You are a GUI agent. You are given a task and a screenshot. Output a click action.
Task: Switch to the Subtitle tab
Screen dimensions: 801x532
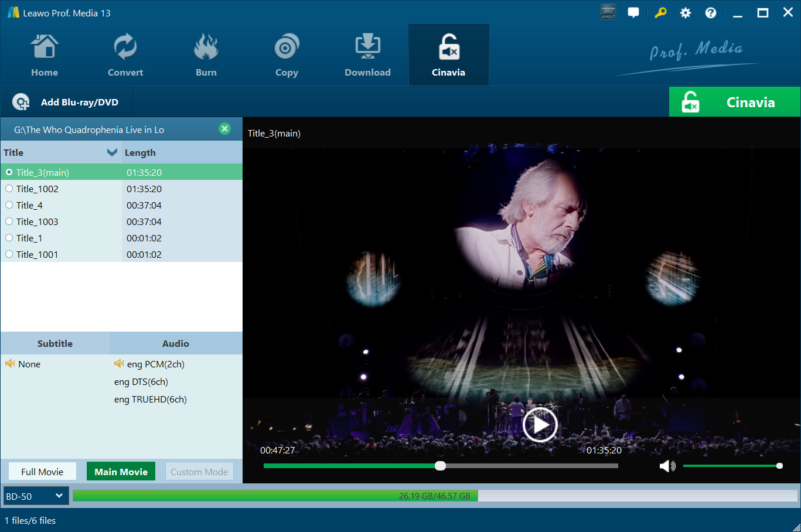pos(55,343)
